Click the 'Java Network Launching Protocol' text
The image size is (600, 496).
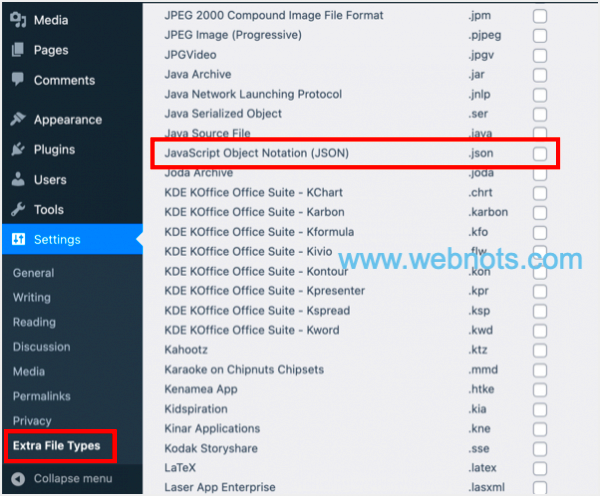pyautogui.click(x=253, y=94)
